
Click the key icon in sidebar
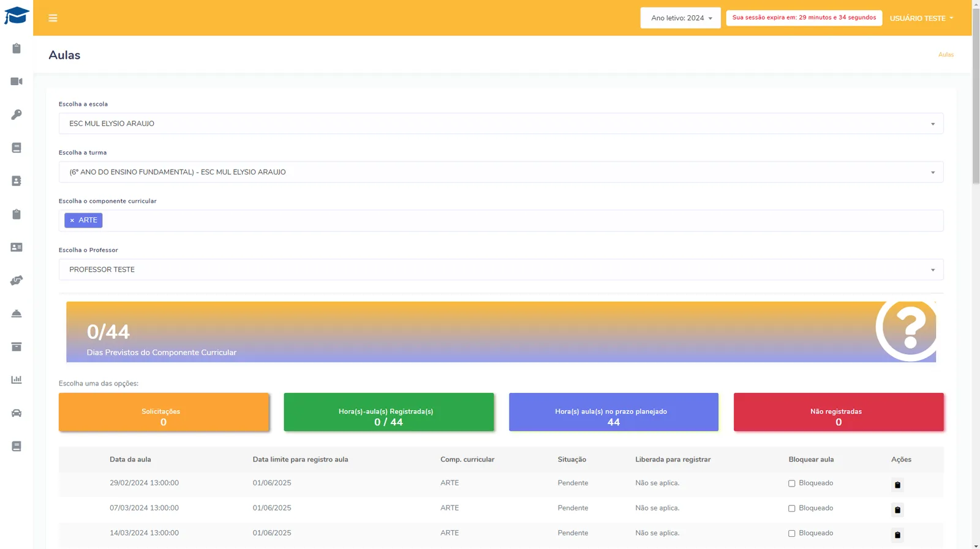click(17, 114)
